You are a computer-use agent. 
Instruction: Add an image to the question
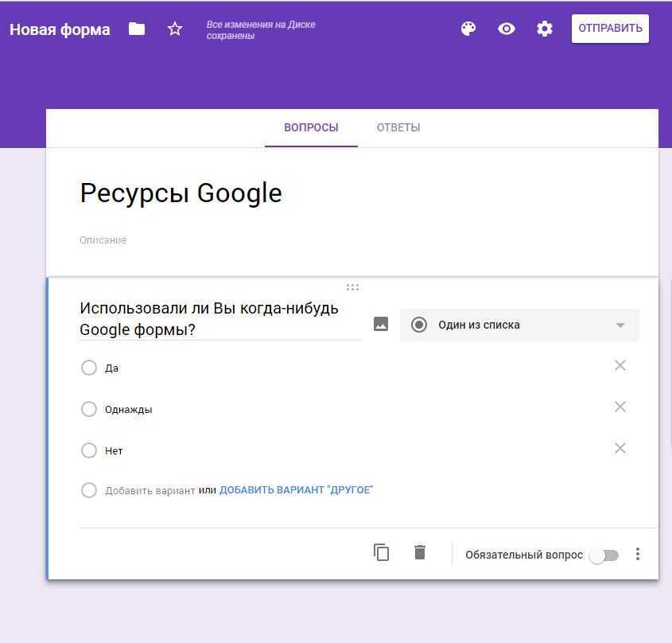(x=381, y=324)
